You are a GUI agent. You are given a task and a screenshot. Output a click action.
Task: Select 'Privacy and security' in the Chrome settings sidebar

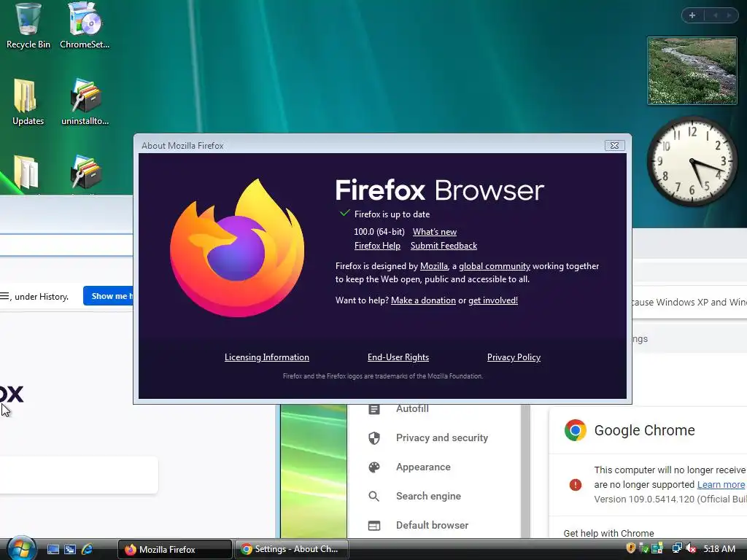click(x=441, y=437)
